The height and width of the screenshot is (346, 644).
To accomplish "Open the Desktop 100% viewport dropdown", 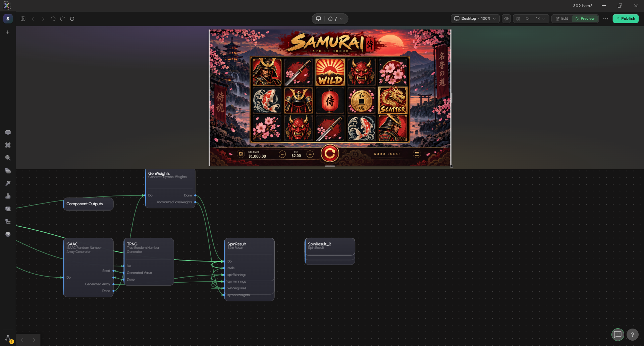I will [x=475, y=19].
